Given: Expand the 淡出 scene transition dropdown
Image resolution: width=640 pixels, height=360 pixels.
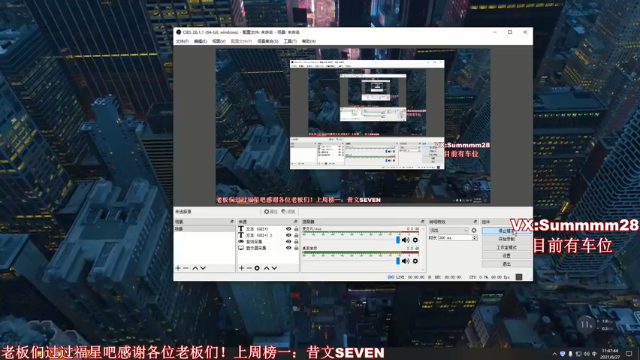Looking at the screenshot, I should pyautogui.click(x=449, y=230).
